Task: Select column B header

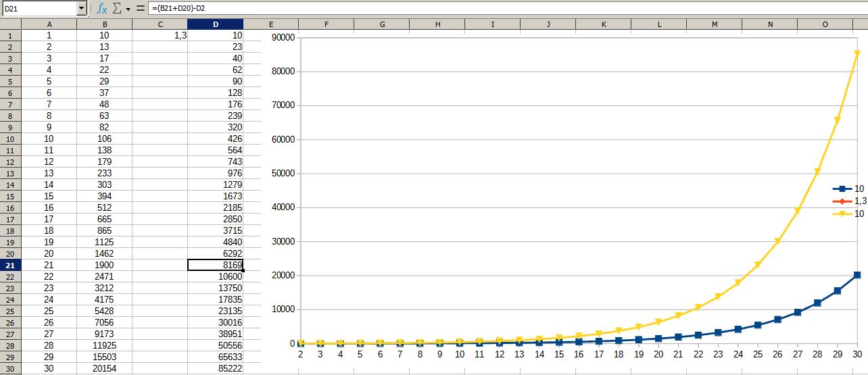Action: [104, 24]
